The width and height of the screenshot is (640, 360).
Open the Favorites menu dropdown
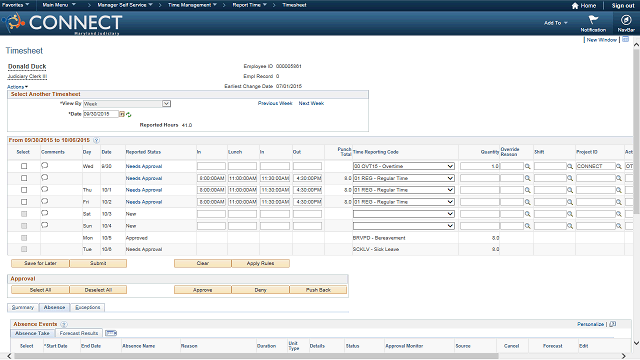[16, 5]
